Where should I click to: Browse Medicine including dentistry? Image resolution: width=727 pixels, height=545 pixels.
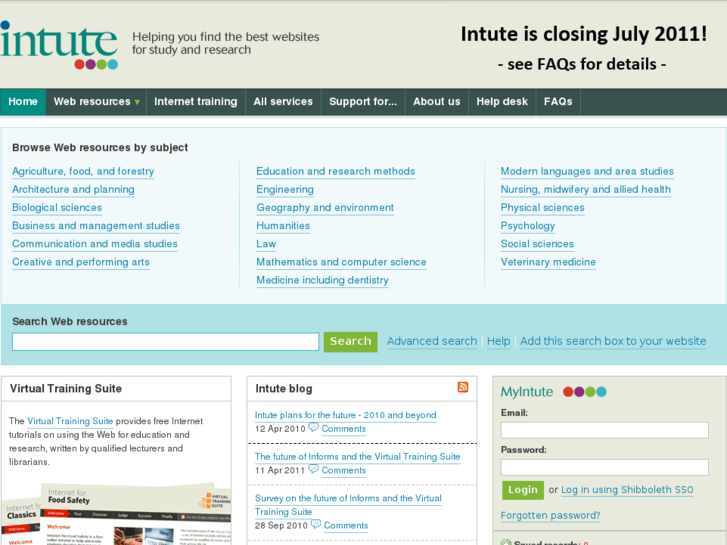tap(323, 280)
